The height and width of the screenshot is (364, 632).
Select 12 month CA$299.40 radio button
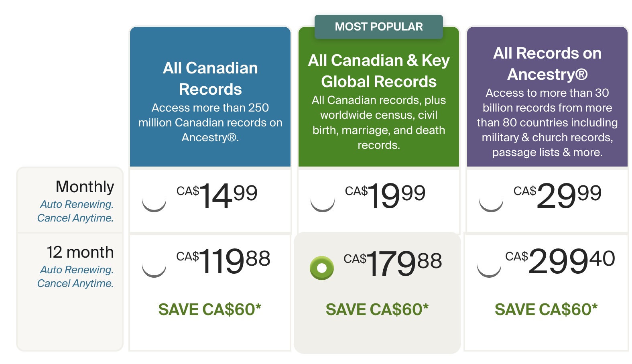(489, 265)
